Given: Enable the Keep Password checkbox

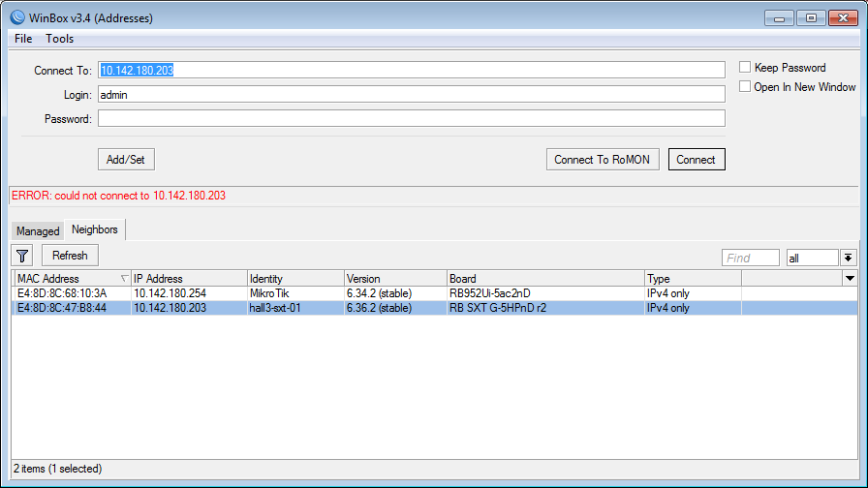Looking at the screenshot, I should [745, 68].
